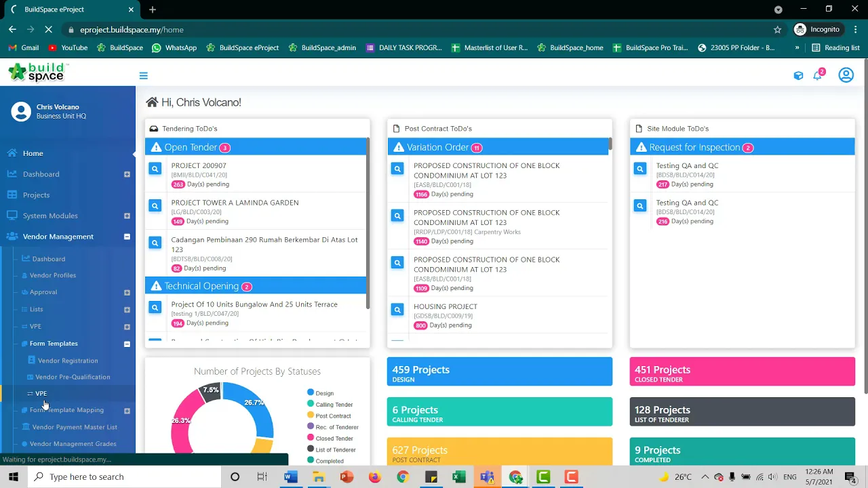Click the browser back arrow
The width and height of the screenshot is (868, 488).
(12, 30)
